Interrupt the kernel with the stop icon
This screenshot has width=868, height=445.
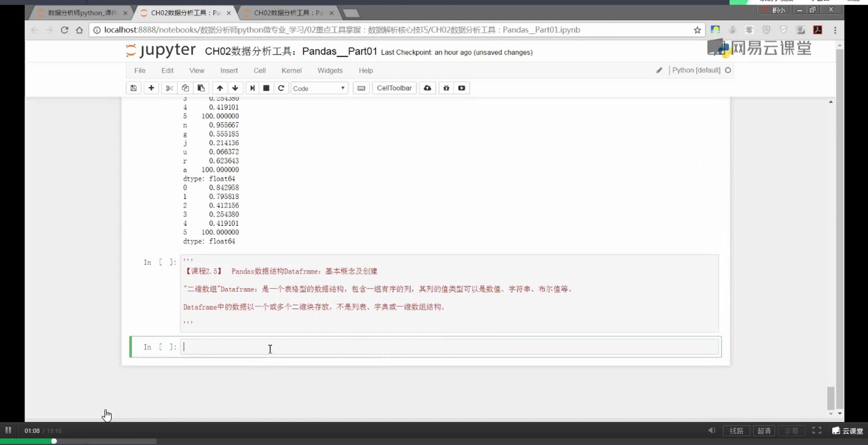(x=266, y=88)
